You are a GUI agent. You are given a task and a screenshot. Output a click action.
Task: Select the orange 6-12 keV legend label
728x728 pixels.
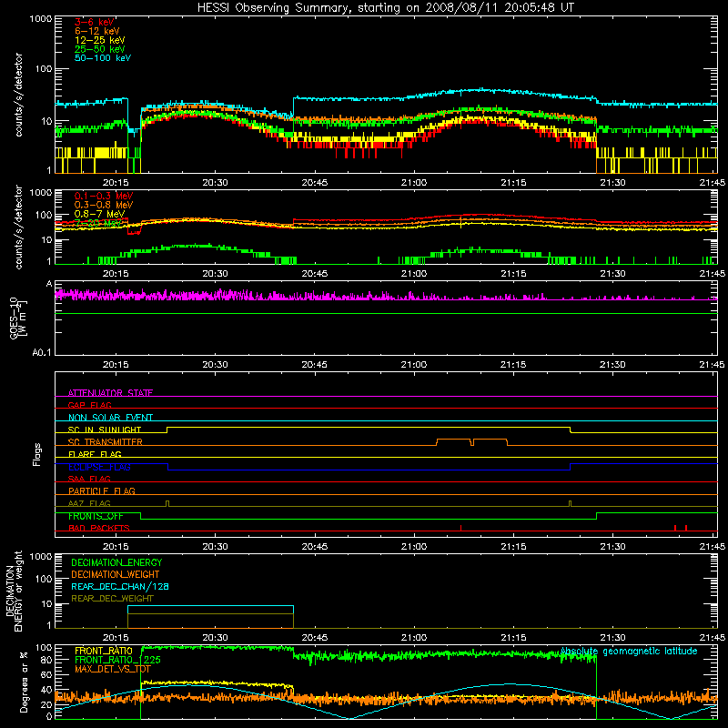[97, 31]
